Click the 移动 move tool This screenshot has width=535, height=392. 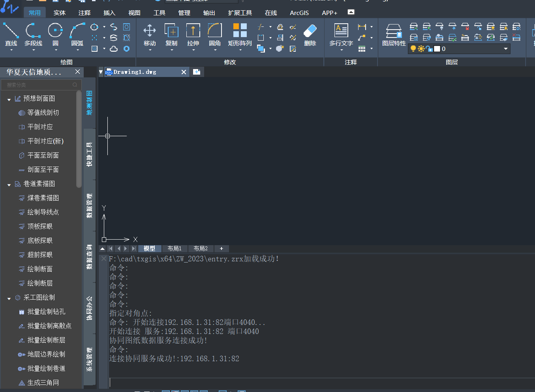click(x=150, y=34)
